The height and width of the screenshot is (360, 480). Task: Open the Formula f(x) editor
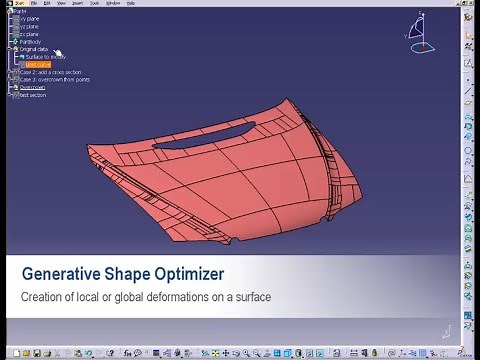tap(127, 353)
